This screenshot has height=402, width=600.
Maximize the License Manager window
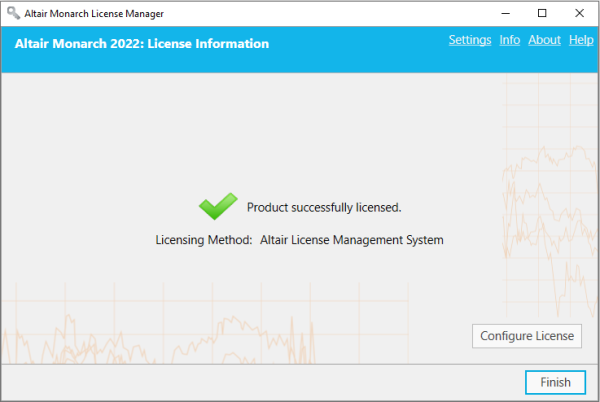click(x=542, y=13)
